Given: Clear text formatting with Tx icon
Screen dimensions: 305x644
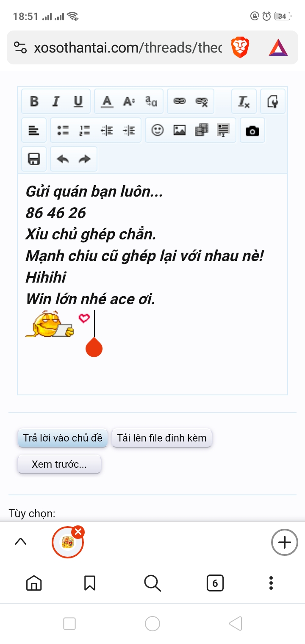Looking at the screenshot, I should (244, 102).
